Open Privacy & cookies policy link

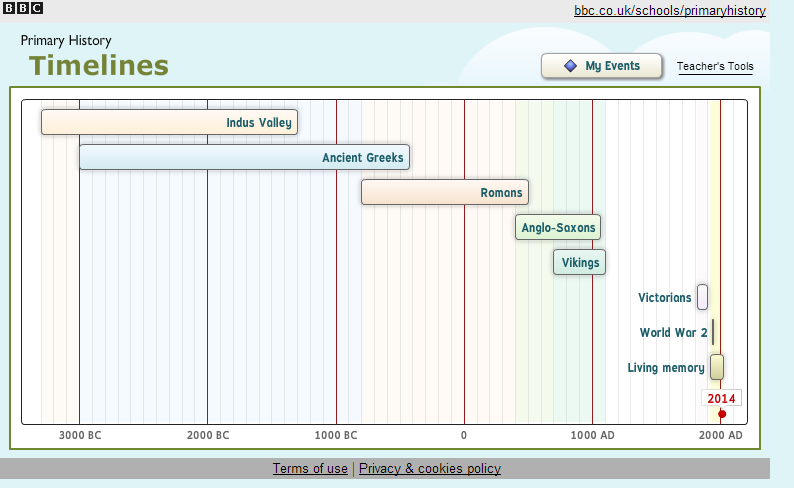429,469
